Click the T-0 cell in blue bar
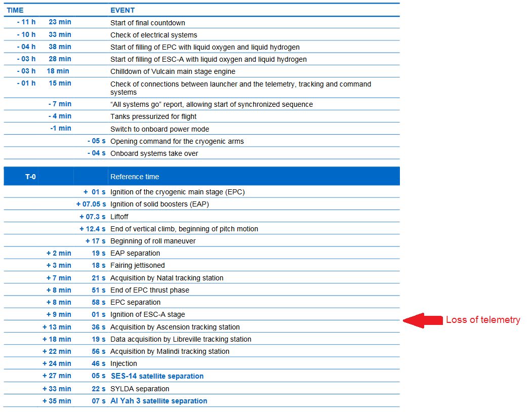The height and width of the screenshot is (412, 532). [30, 177]
